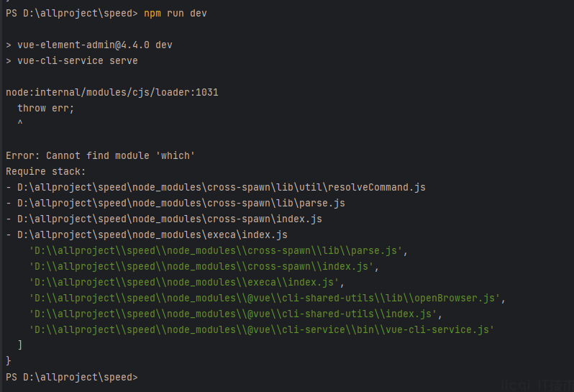Open the resolveCommand.js path in Require stack
The width and height of the screenshot is (574, 392).
coord(222,188)
